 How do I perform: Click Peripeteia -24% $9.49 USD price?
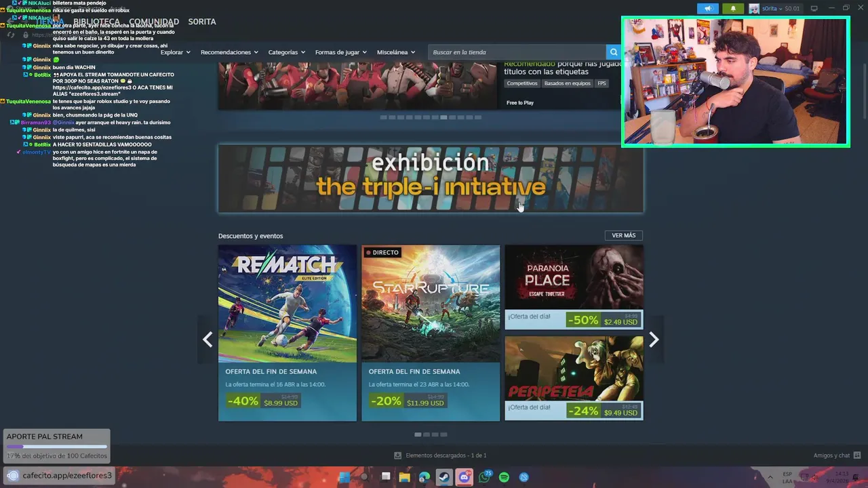pyautogui.click(x=603, y=411)
